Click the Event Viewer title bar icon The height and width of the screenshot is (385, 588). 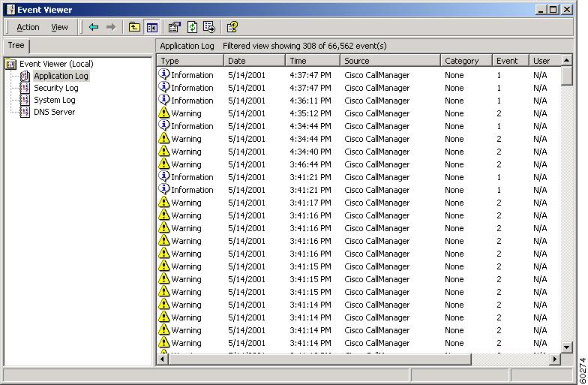tap(10, 9)
